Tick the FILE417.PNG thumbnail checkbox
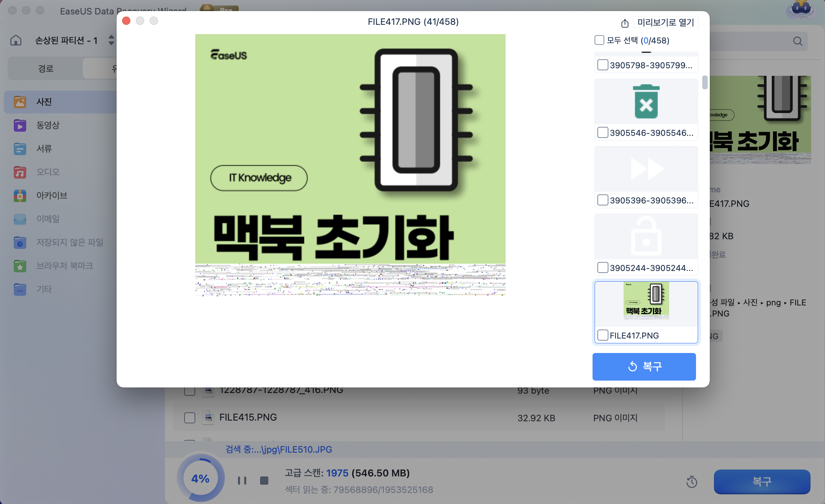The width and height of the screenshot is (825, 504). click(603, 335)
